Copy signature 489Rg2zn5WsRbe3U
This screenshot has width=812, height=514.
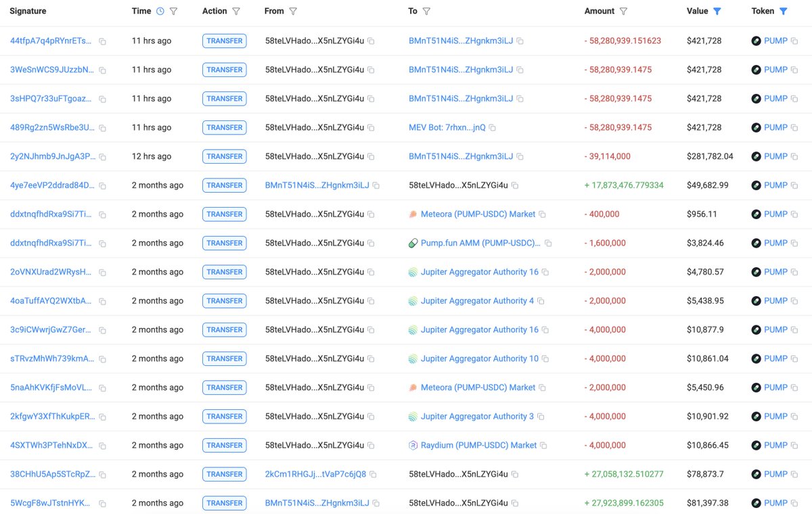pos(102,128)
